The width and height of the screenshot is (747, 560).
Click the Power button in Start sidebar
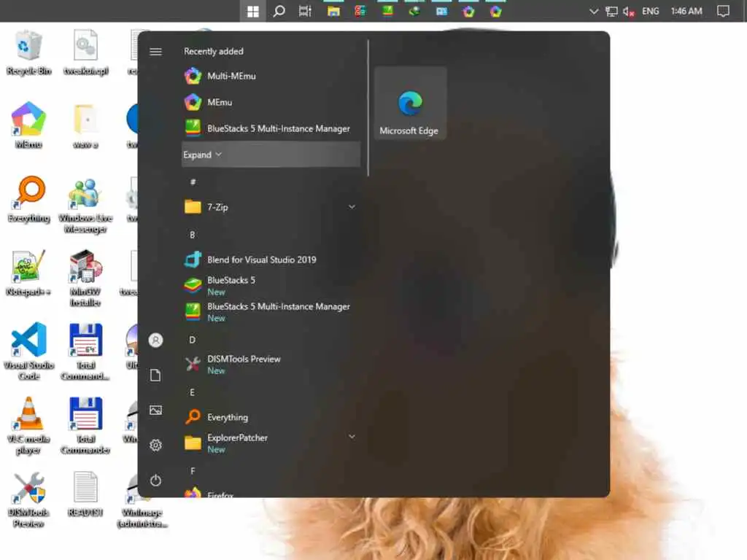point(156,481)
